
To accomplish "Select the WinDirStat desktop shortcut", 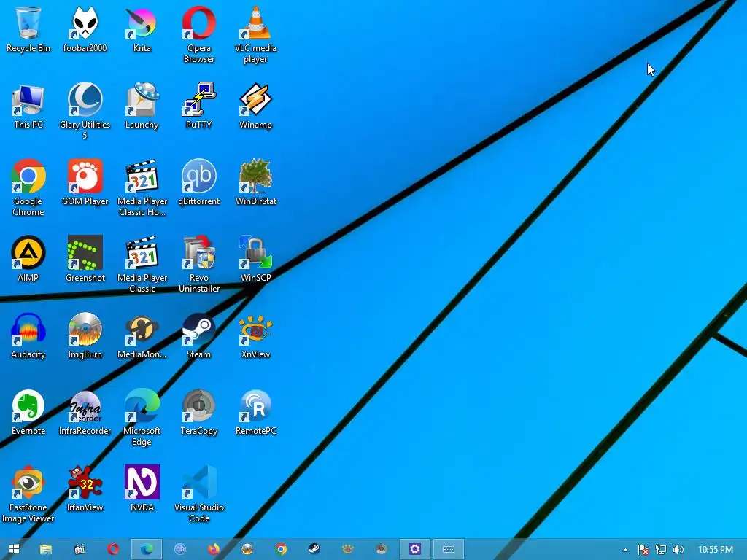I will pos(256,183).
